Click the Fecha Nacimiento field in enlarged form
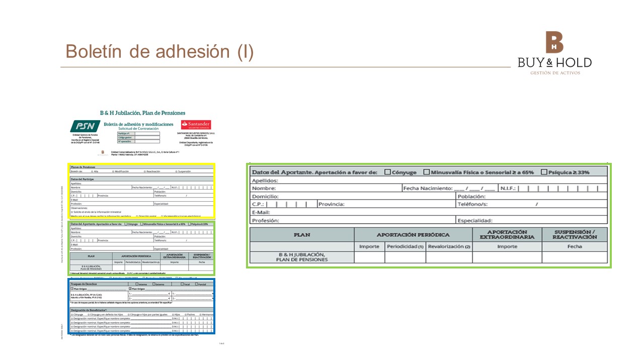 (449, 189)
